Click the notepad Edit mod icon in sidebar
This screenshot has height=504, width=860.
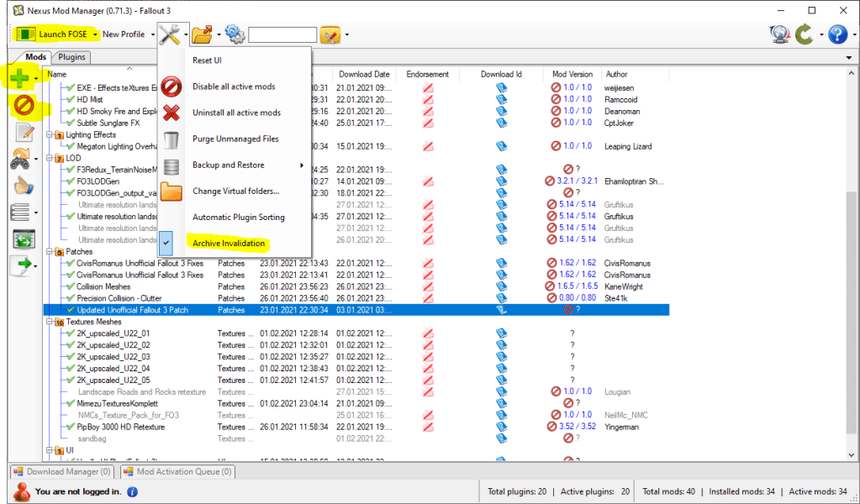pos(24,132)
